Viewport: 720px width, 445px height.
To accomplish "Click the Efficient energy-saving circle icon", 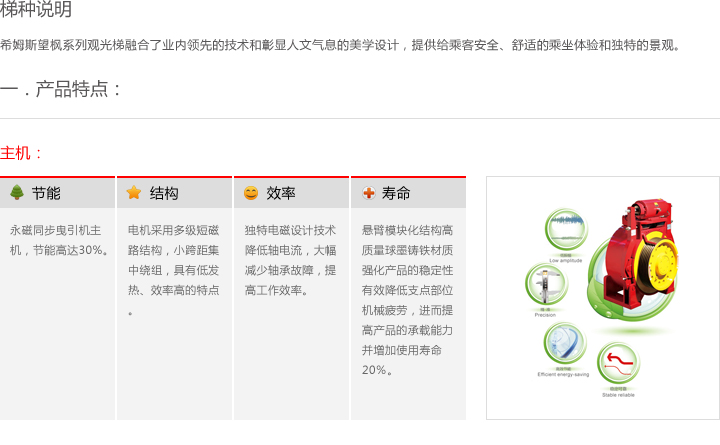I will [x=564, y=343].
